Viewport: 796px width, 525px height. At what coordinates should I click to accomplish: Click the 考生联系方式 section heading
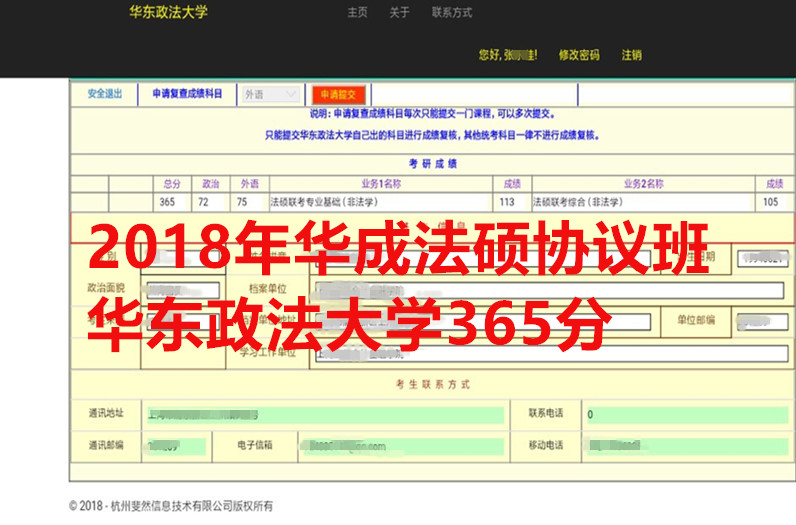point(433,384)
